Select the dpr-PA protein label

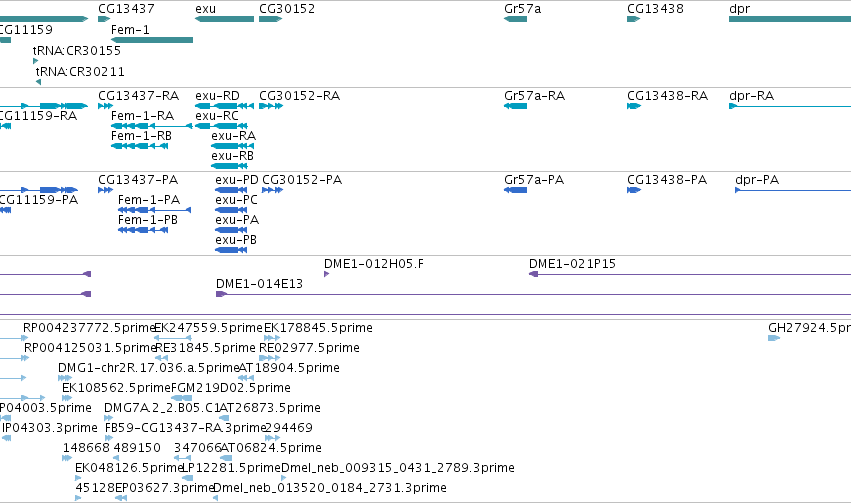pos(757,180)
